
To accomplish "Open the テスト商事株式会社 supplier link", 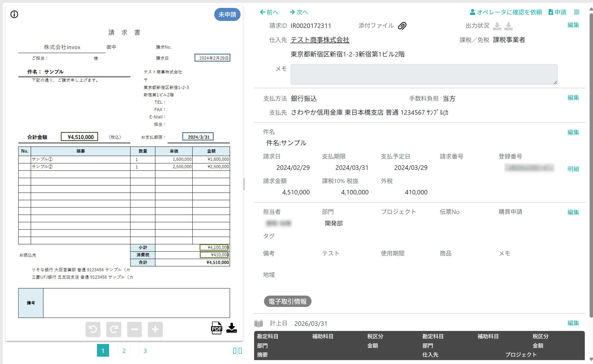I will (320, 40).
